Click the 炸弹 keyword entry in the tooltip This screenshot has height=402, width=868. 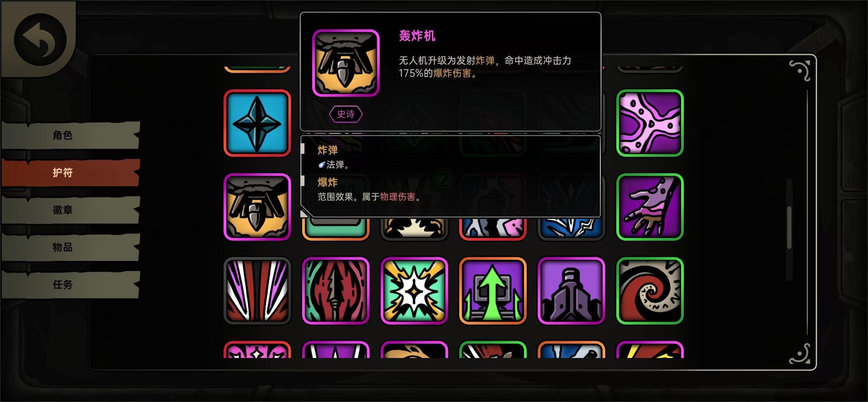click(327, 150)
